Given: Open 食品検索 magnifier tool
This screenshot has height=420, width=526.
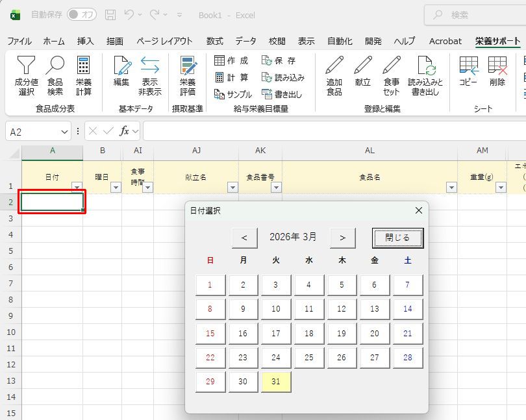Looking at the screenshot, I should tap(55, 76).
